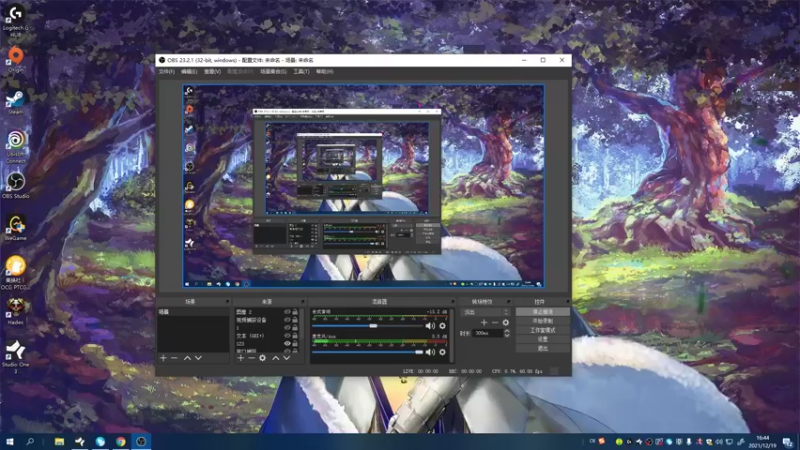
Task: Mute the Desktop Audio speaker icon
Action: (430, 326)
